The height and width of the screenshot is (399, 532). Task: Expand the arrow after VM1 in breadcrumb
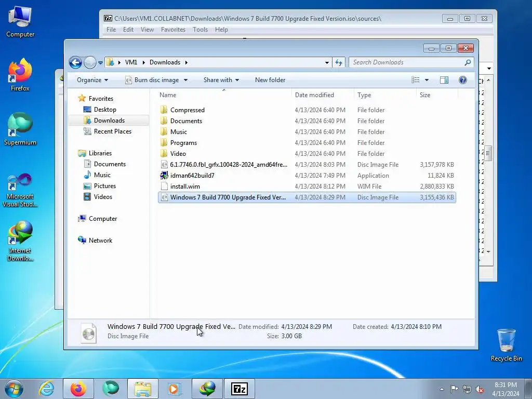pyautogui.click(x=143, y=62)
